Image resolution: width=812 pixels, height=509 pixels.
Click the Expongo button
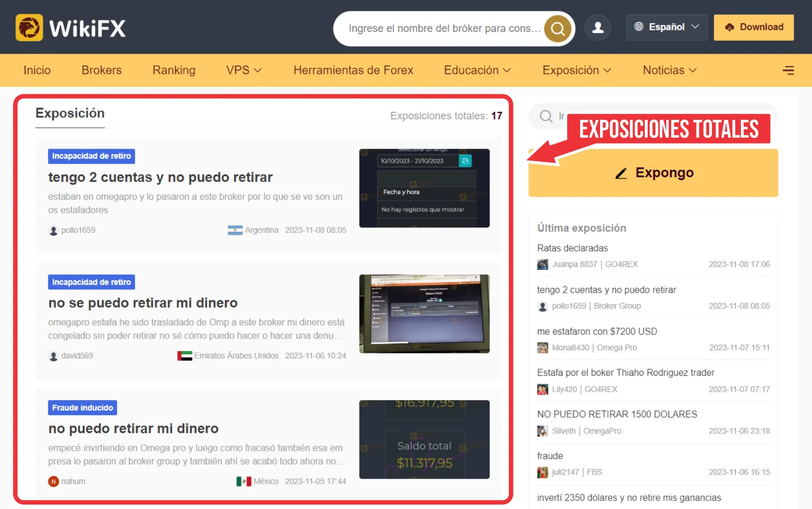tap(653, 173)
